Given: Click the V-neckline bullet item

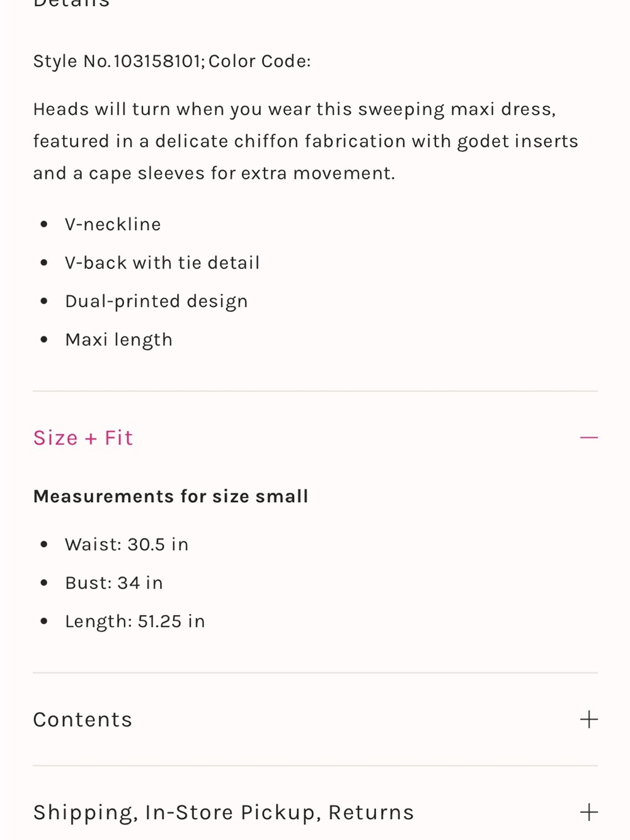Looking at the screenshot, I should pos(113,224).
